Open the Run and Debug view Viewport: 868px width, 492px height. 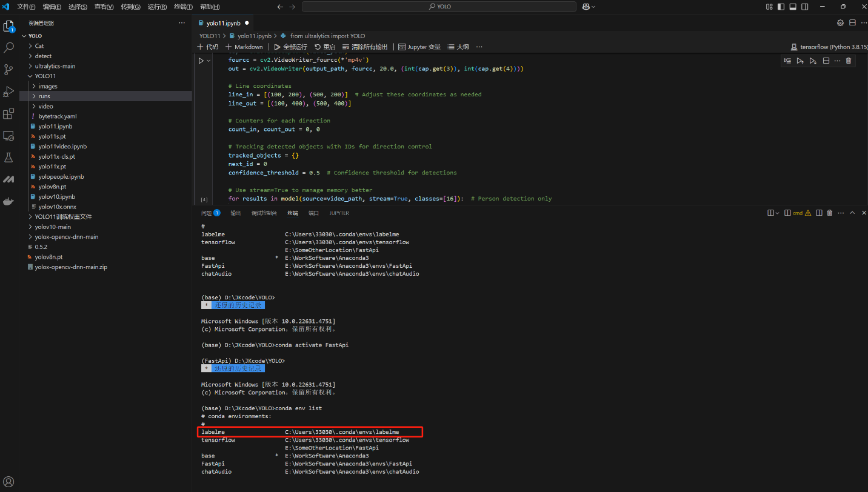8,91
